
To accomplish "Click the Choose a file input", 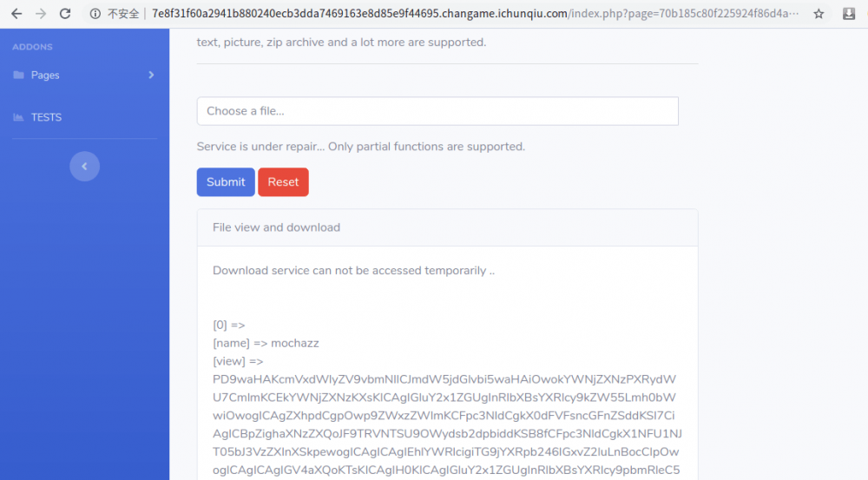I will (x=437, y=111).
